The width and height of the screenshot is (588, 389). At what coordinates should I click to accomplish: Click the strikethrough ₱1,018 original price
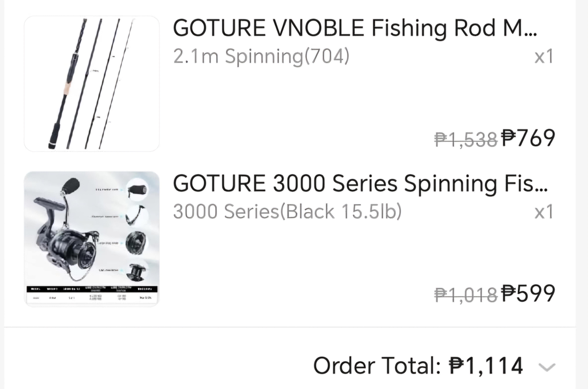point(466,295)
